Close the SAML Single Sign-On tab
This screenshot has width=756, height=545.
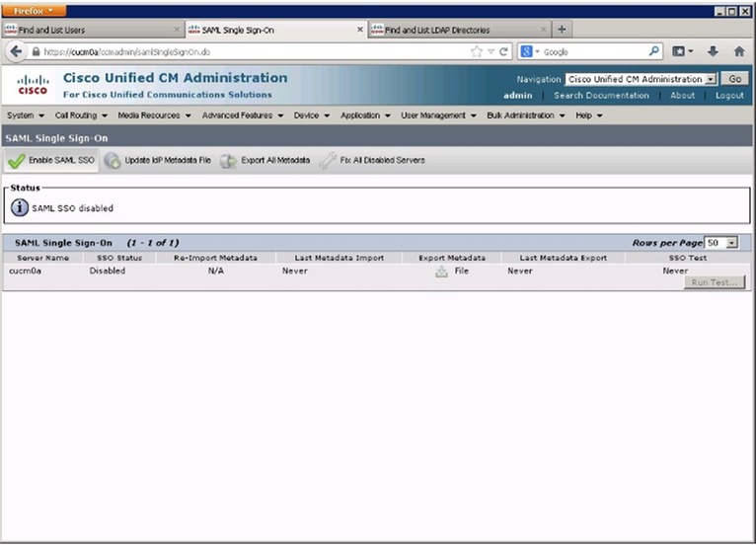click(x=359, y=30)
